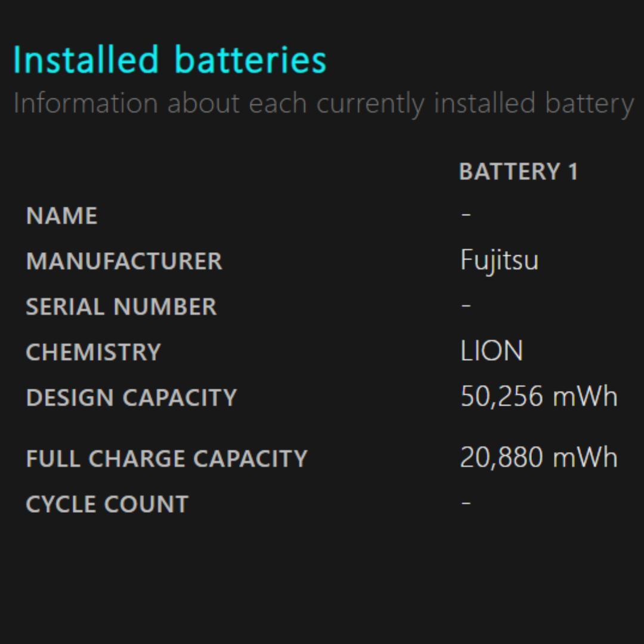Select the SERIAL NUMBER row label
Image resolution: width=644 pixels, height=644 pixels.
point(121,306)
